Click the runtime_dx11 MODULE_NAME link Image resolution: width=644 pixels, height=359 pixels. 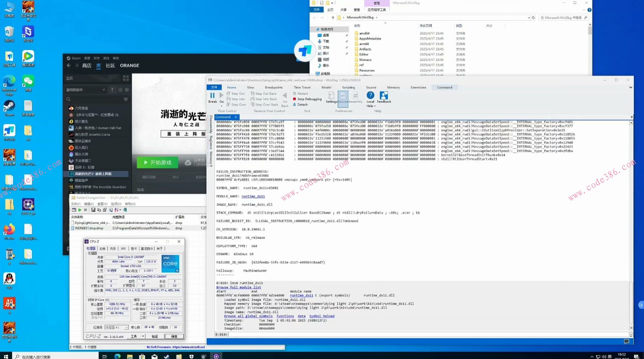point(253,197)
